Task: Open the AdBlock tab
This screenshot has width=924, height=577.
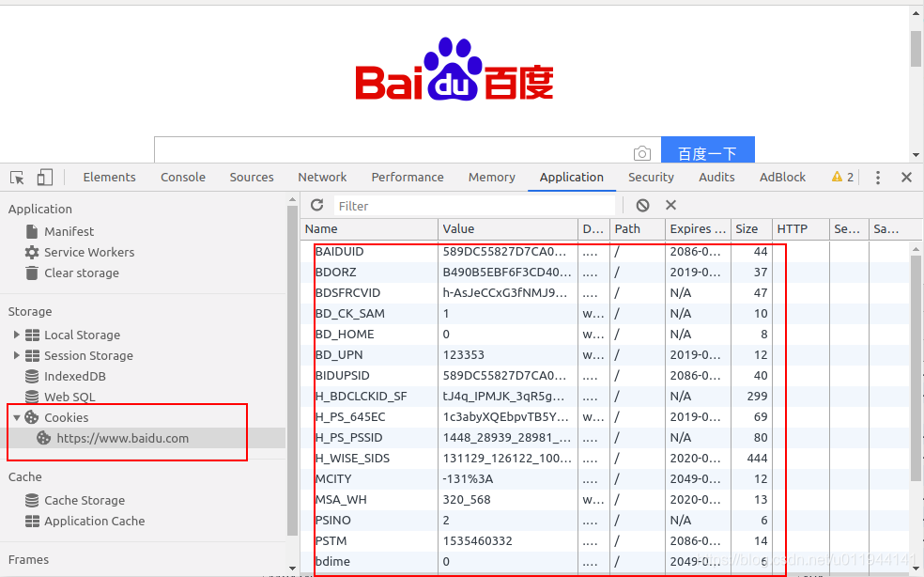Action: pyautogui.click(x=782, y=177)
